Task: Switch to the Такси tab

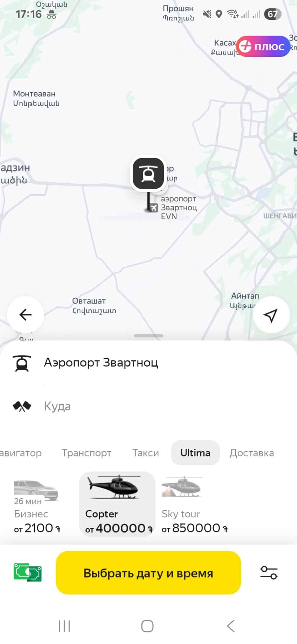Action: pyautogui.click(x=146, y=453)
